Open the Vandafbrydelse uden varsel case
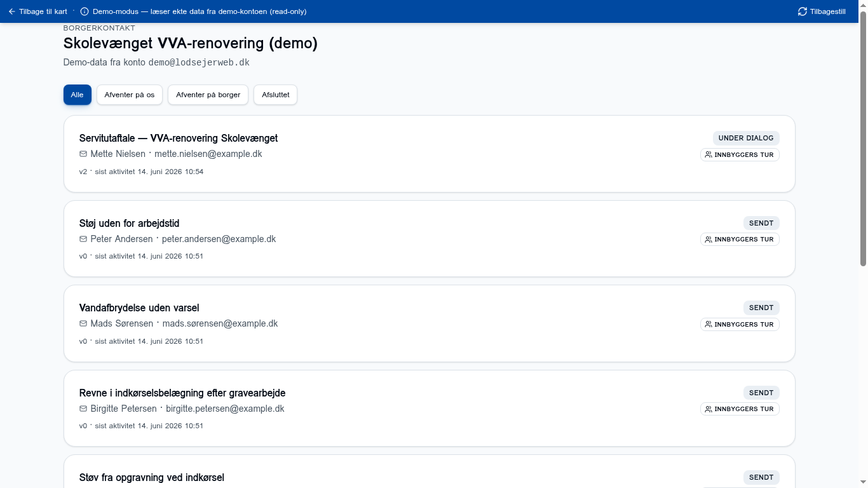The height and width of the screenshot is (488, 868). click(430, 323)
